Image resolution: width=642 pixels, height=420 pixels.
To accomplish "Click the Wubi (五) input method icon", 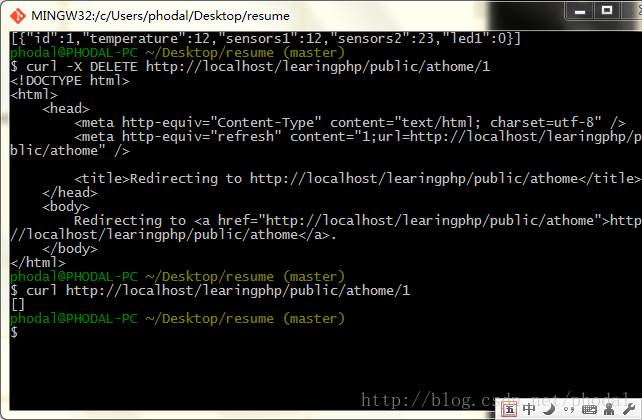I will [509, 409].
